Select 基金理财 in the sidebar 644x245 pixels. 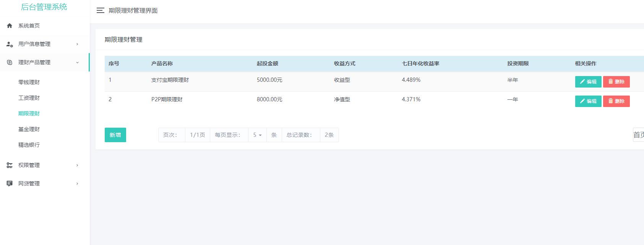coord(29,129)
